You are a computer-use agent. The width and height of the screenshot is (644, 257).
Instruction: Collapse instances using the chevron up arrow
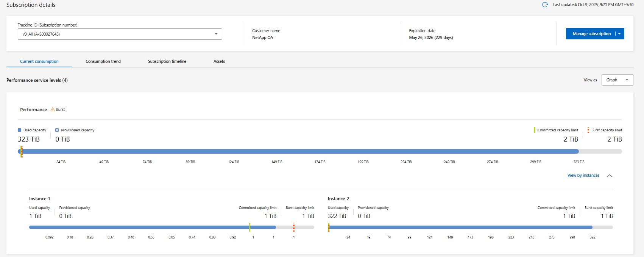(610, 176)
